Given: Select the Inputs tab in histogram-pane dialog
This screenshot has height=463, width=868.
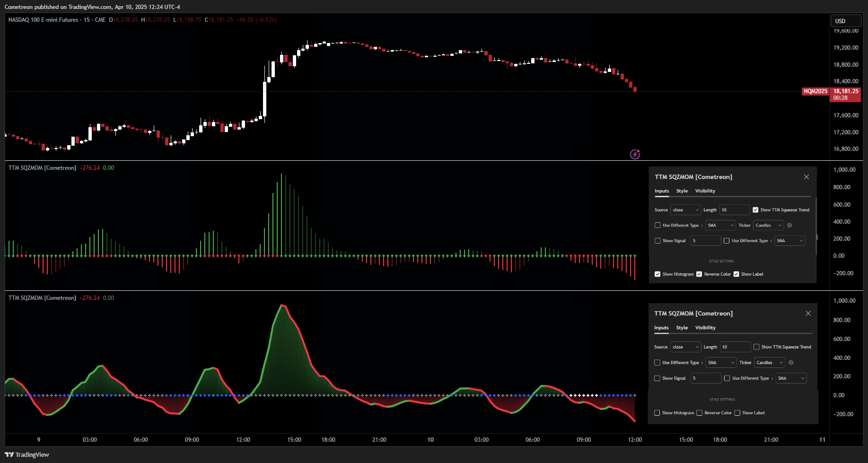Looking at the screenshot, I should (x=662, y=191).
